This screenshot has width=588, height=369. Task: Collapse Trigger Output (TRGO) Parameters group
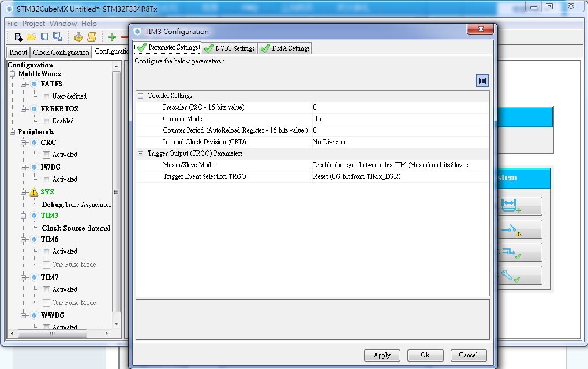click(141, 153)
